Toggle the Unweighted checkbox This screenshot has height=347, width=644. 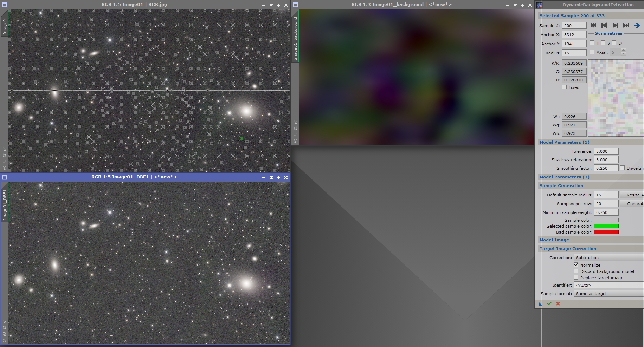point(623,168)
